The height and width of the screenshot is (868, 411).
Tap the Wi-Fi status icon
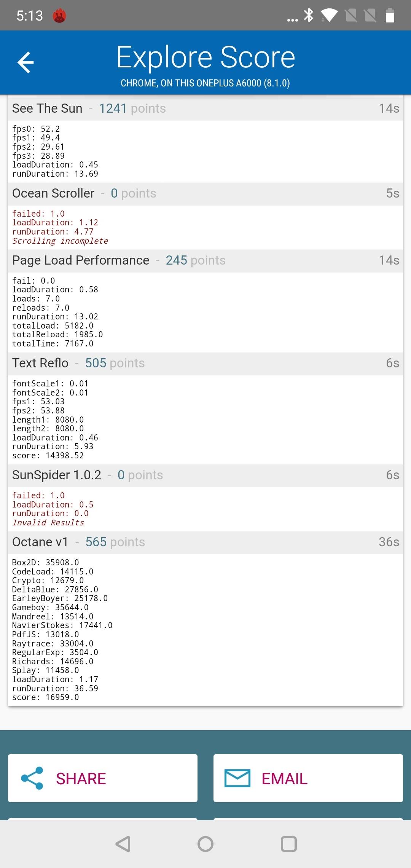(x=329, y=16)
